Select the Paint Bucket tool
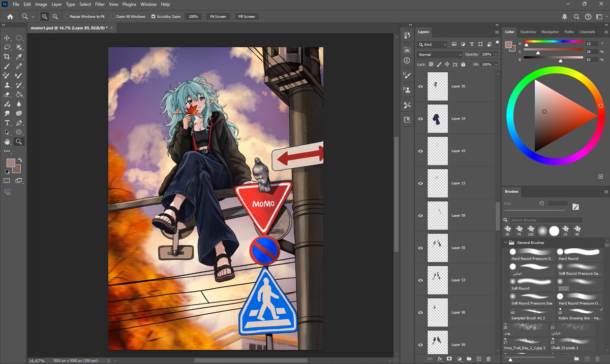 pos(19,94)
